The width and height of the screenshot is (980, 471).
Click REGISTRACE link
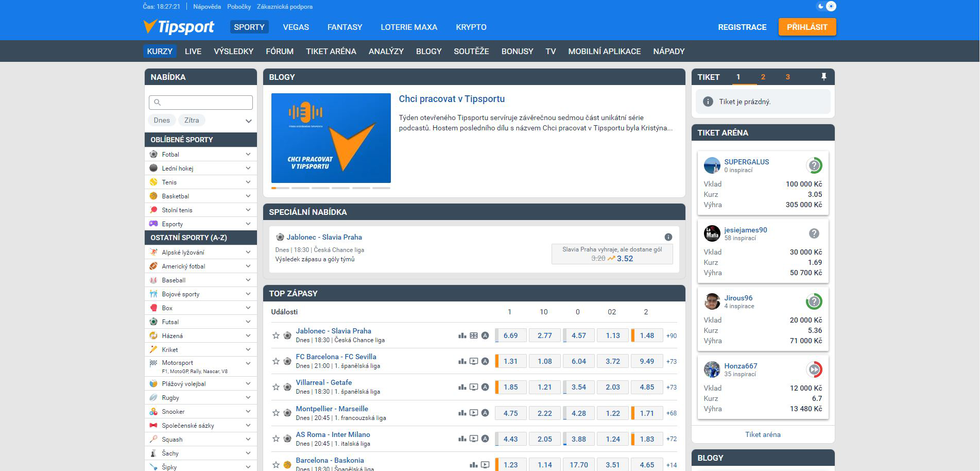(x=742, y=27)
